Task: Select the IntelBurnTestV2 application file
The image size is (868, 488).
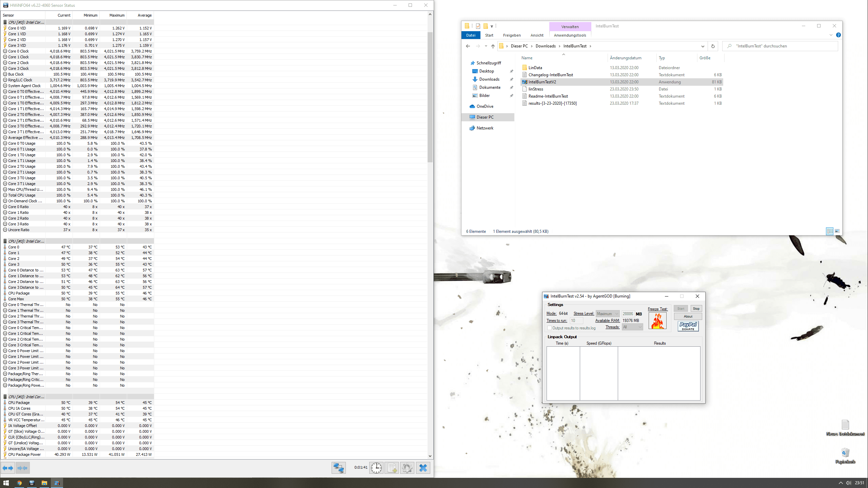Action: point(622,82)
